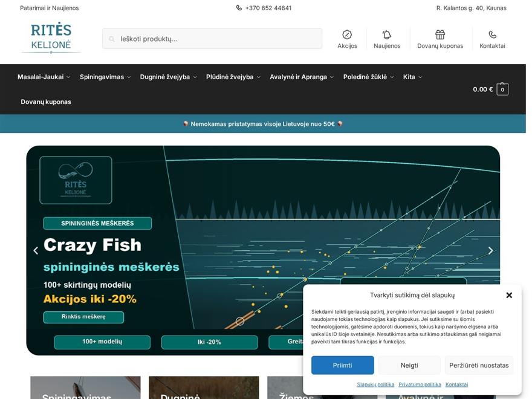
Task: Go to previous slide with left arrow
Action: coord(36,250)
